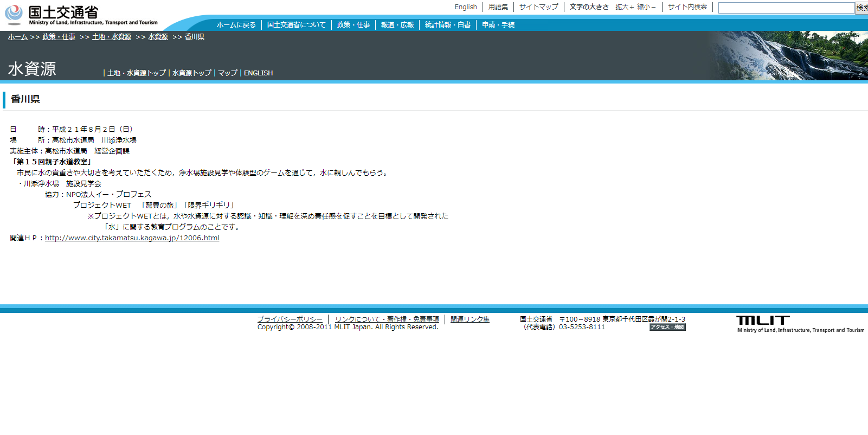This screenshot has width=868, height=435.
Task: Open the 水資源トップ sub-navigation link
Action: [192, 73]
